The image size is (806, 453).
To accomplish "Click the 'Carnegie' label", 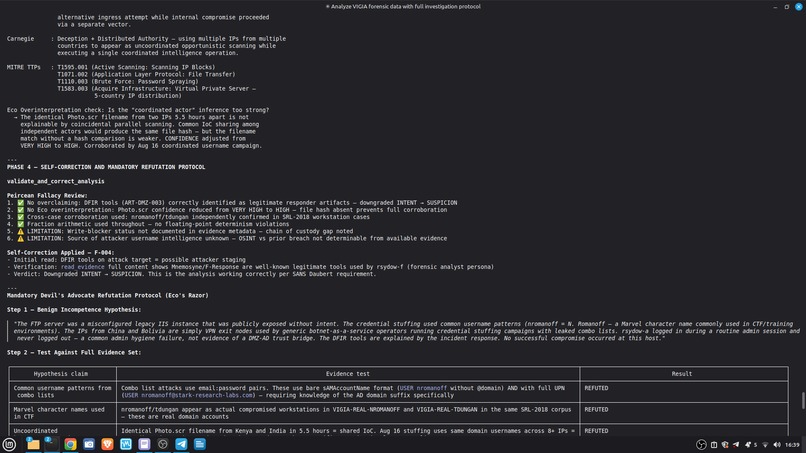I will tap(21, 39).
